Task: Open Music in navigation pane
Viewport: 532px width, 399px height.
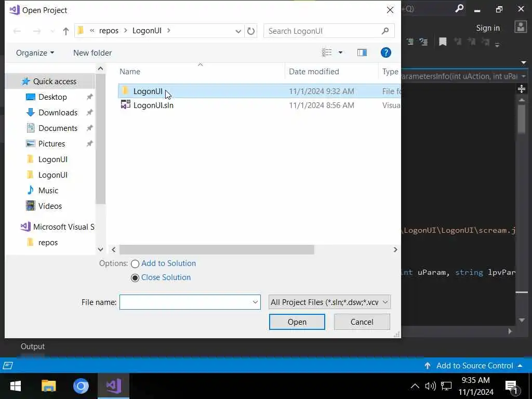Action: [48, 191]
